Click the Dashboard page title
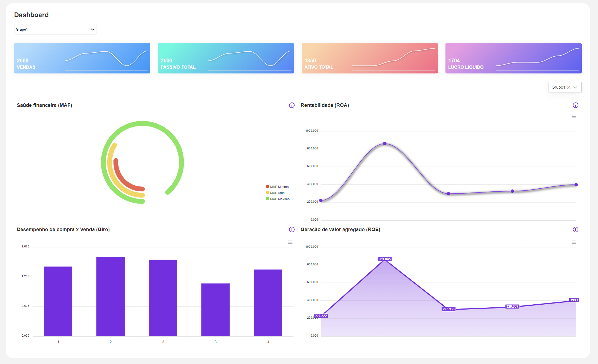This screenshot has height=364, width=598. pyautogui.click(x=32, y=15)
